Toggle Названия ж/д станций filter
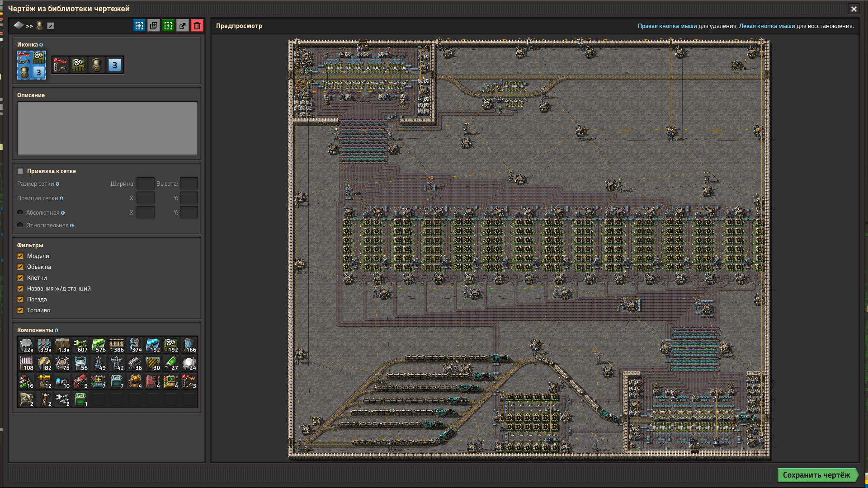Viewport: 868px width, 488px height. click(20, 288)
